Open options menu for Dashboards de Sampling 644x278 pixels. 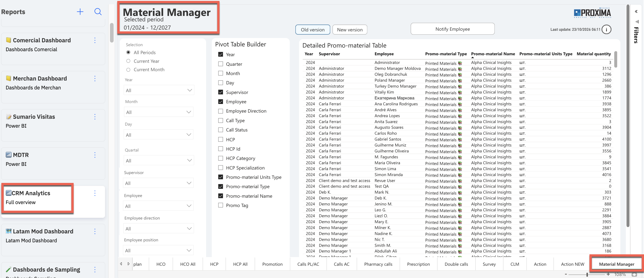[x=95, y=270]
